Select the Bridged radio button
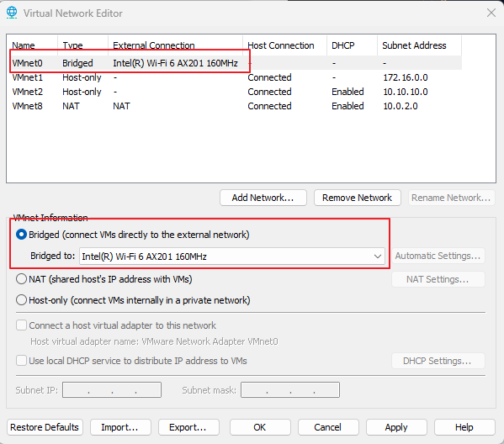The width and height of the screenshot is (504, 444). pos(21,235)
